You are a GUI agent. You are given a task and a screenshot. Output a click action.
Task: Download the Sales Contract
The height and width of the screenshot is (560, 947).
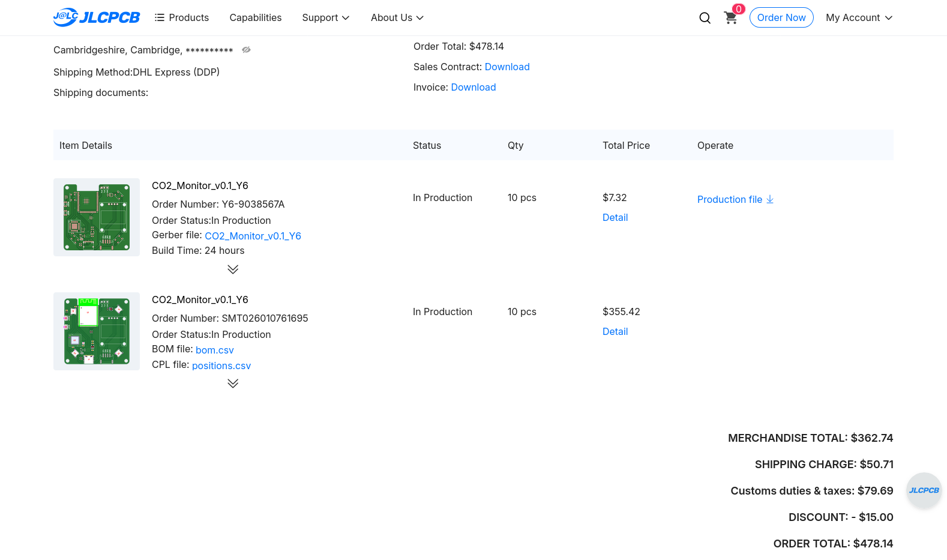[x=507, y=67]
